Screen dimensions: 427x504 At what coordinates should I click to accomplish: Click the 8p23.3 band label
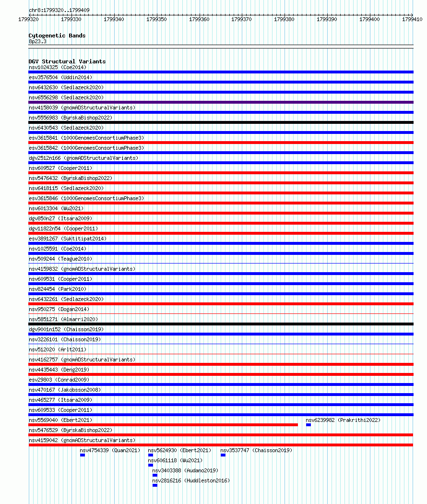click(x=37, y=41)
